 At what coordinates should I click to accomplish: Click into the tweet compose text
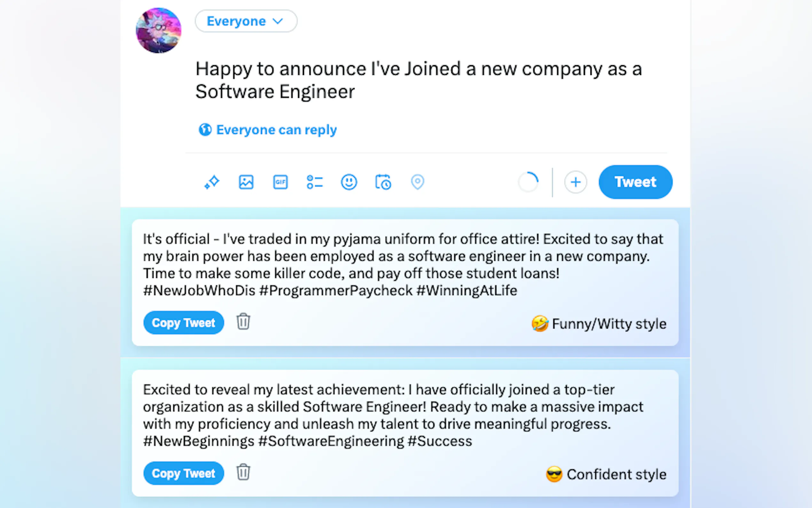click(x=418, y=80)
